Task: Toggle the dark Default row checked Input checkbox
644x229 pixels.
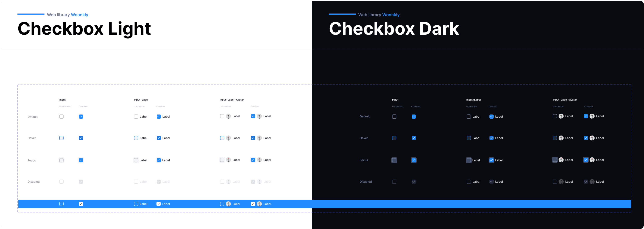Action: (414, 117)
